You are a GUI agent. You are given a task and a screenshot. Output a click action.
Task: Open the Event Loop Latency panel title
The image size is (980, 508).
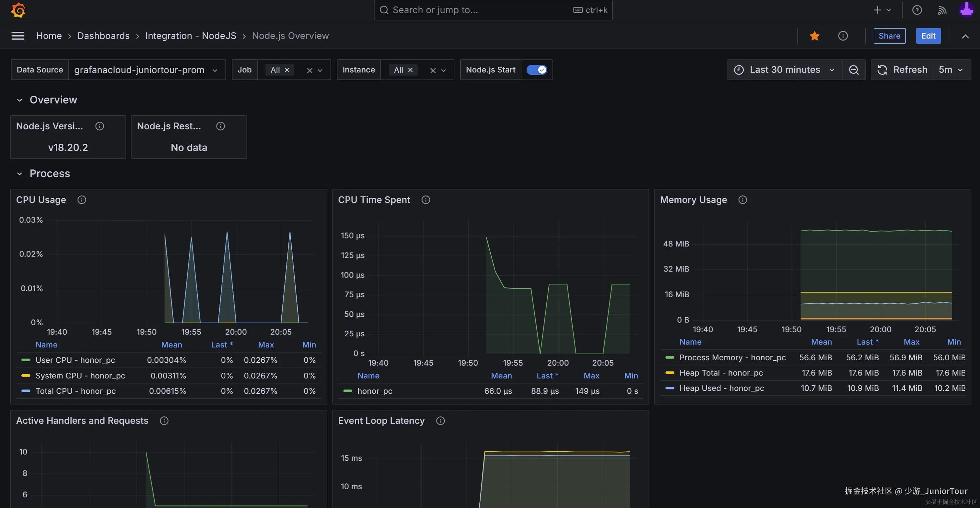(x=381, y=421)
